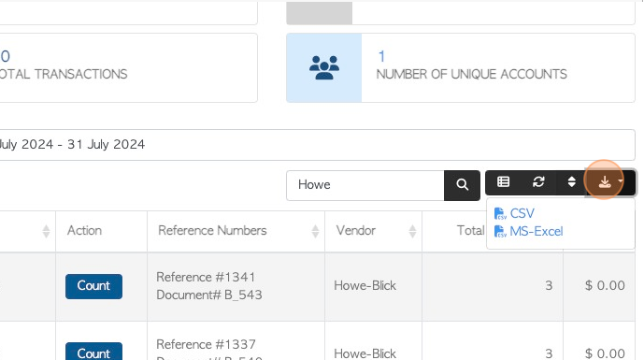Open the July 2024 date range picker
644x360 pixels.
318,145
